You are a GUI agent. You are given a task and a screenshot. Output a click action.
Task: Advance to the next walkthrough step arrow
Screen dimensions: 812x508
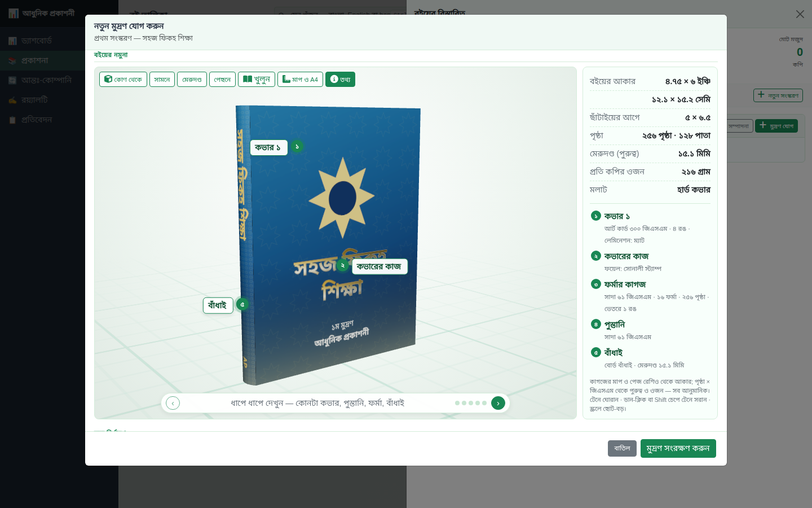(498, 403)
